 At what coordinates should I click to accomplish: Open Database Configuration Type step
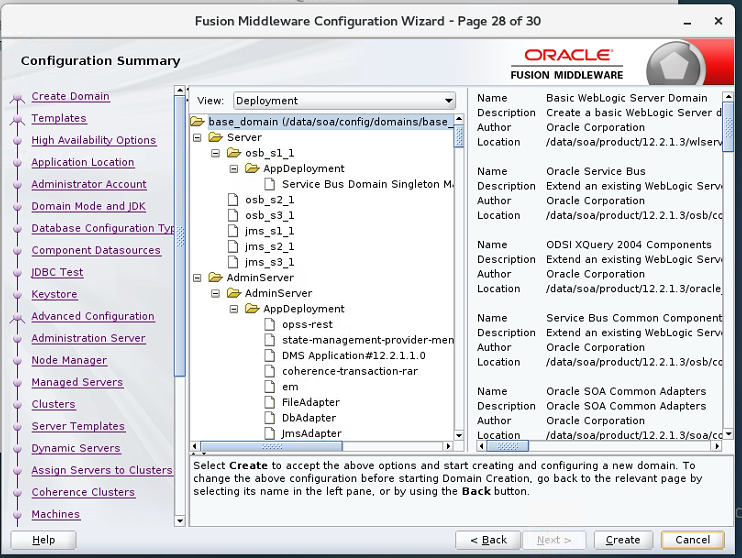tap(103, 228)
